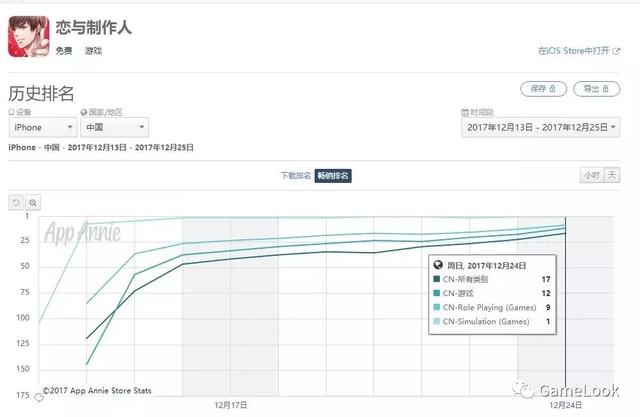Click the 周日, 2017年12月24日 tooltip date

pos(487,266)
